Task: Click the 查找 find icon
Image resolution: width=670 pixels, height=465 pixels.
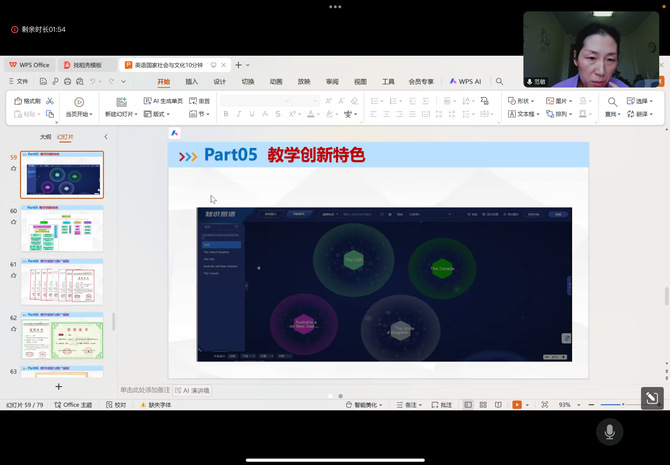Action: [612, 101]
